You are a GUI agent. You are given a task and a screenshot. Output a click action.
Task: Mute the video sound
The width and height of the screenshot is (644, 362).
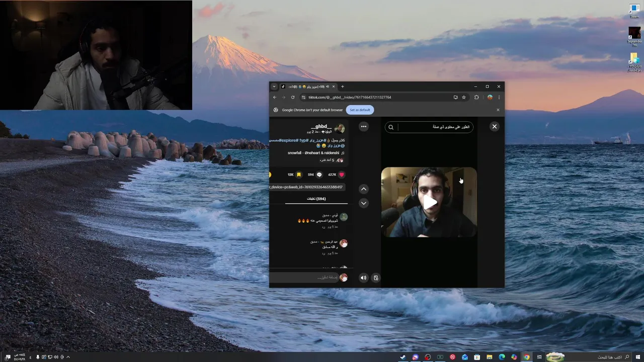coord(363,278)
